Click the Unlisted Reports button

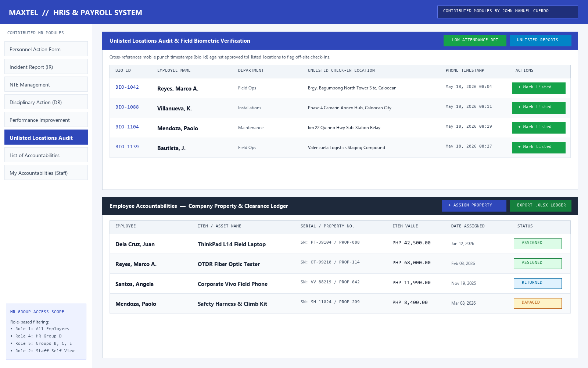(541, 40)
